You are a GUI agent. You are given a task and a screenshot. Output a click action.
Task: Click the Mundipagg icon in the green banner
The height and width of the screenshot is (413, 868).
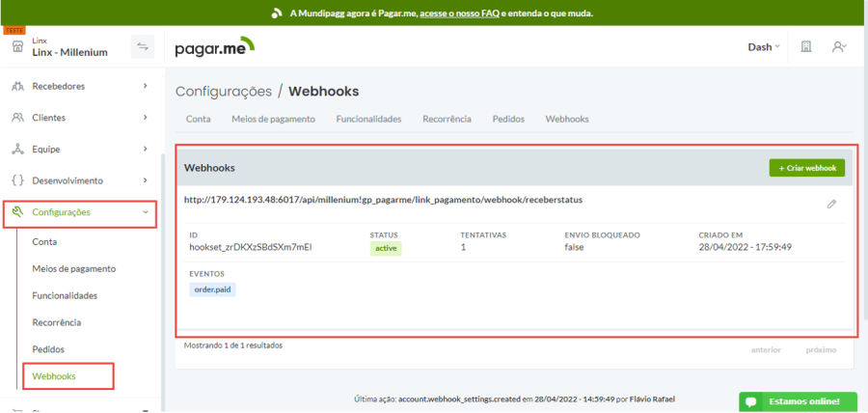pyautogui.click(x=278, y=13)
